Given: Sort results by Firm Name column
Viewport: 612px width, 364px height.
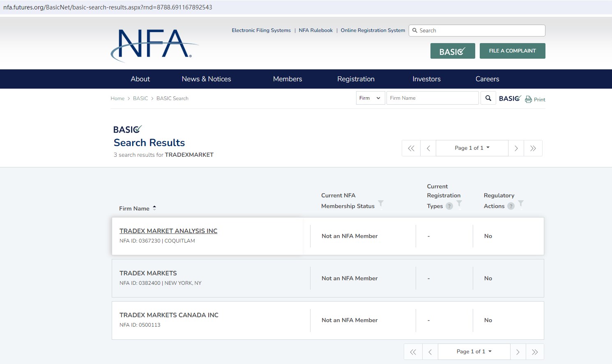Looking at the screenshot, I should (134, 208).
